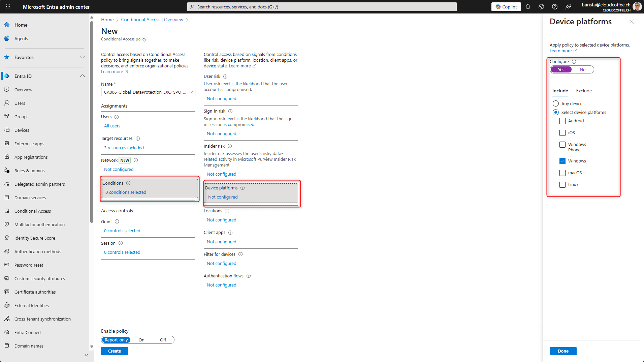
Task: Set Configure toggle to No
Action: (x=583, y=69)
